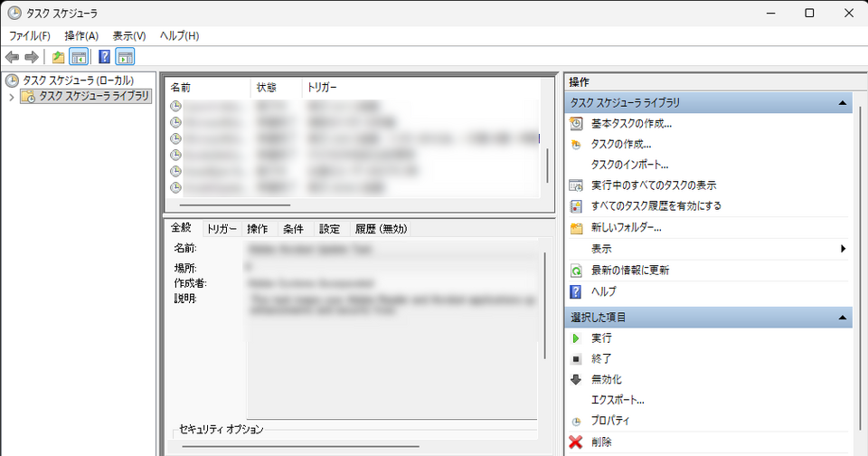Viewport: 868px width, 456px height.
Task: Click the 新しいフォルダー folder icon
Action: coord(576,228)
